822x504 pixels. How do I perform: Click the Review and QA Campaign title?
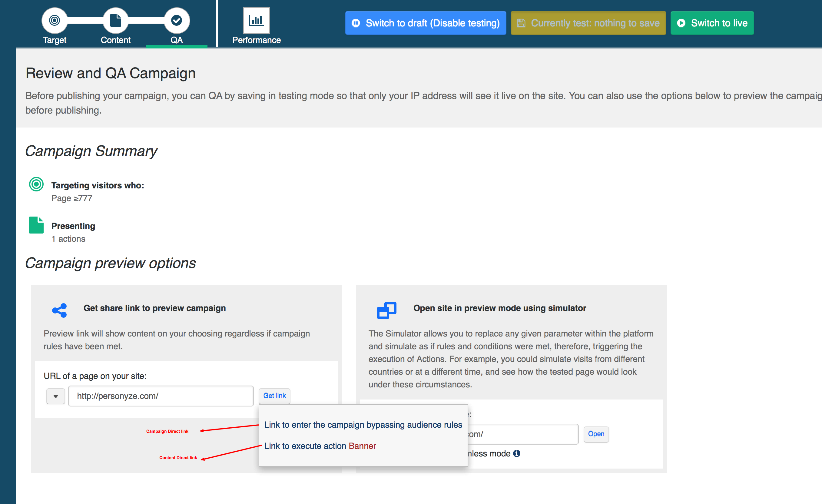click(111, 73)
